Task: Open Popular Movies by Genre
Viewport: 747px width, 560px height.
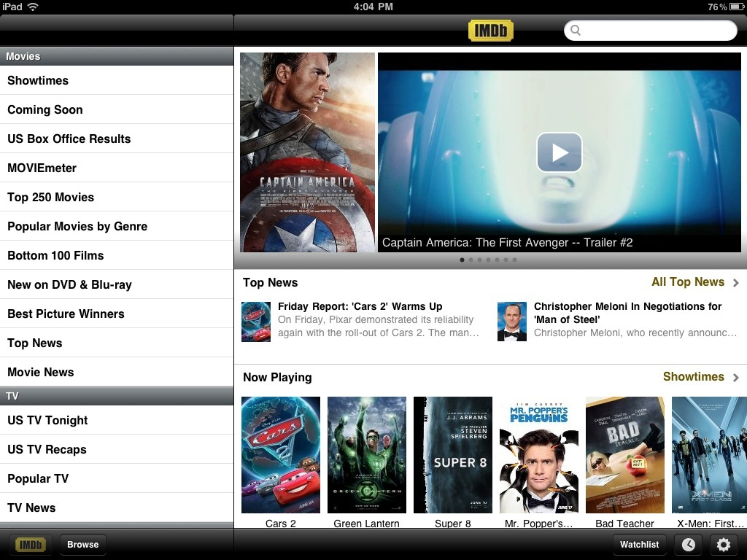Action: [117, 226]
